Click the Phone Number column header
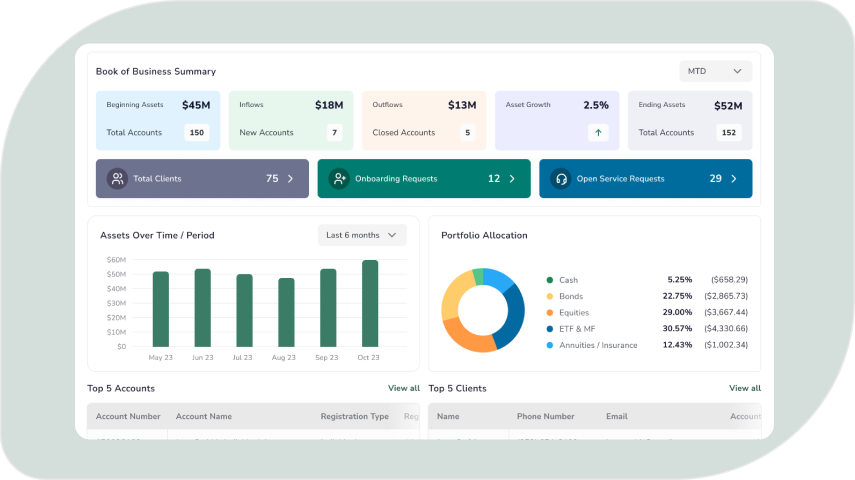 pyautogui.click(x=545, y=416)
